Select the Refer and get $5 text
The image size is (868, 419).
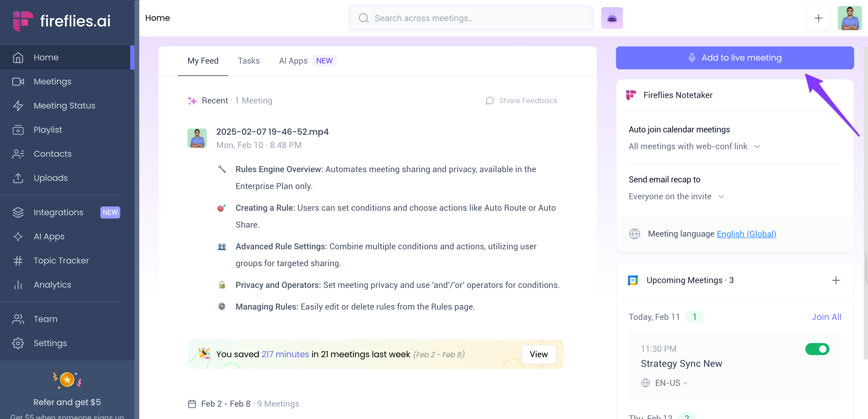(67, 402)
